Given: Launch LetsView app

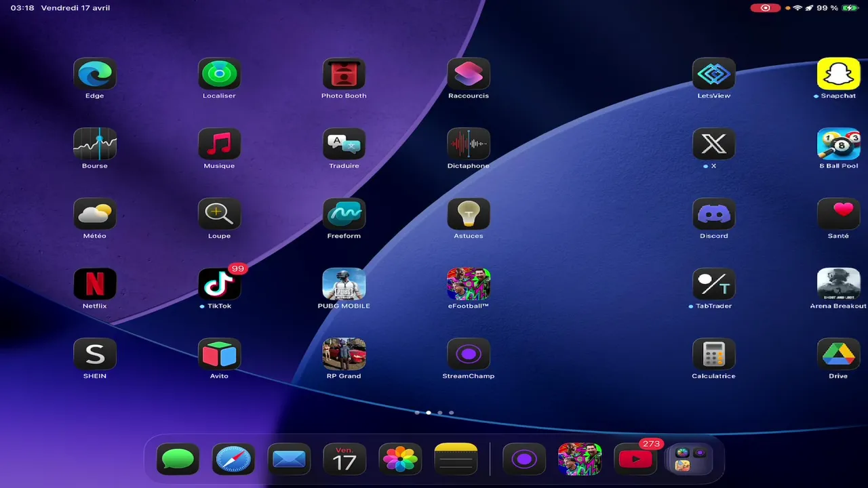Looking at the screenshot, I should [x=713, y=74].
